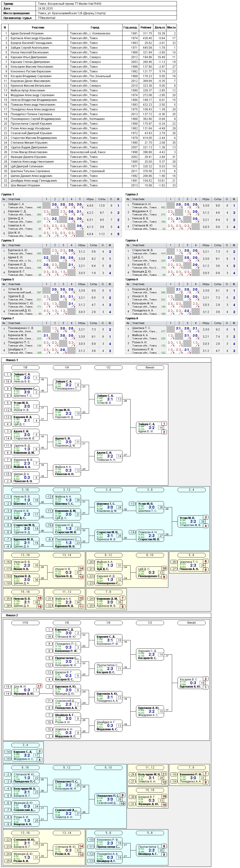Click the 'Группа-7' heading
This screenshot has height=868, width=240.
tap(8, 318)
